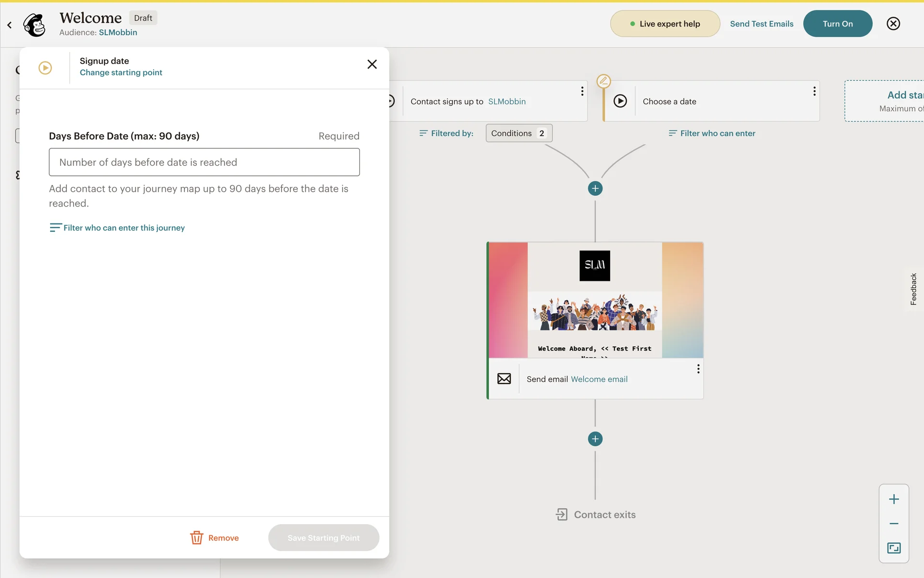The height and width of the screenshot is (578, 924).
Task: Zoom in on the journey map
Action: click(x=894, y=499)
